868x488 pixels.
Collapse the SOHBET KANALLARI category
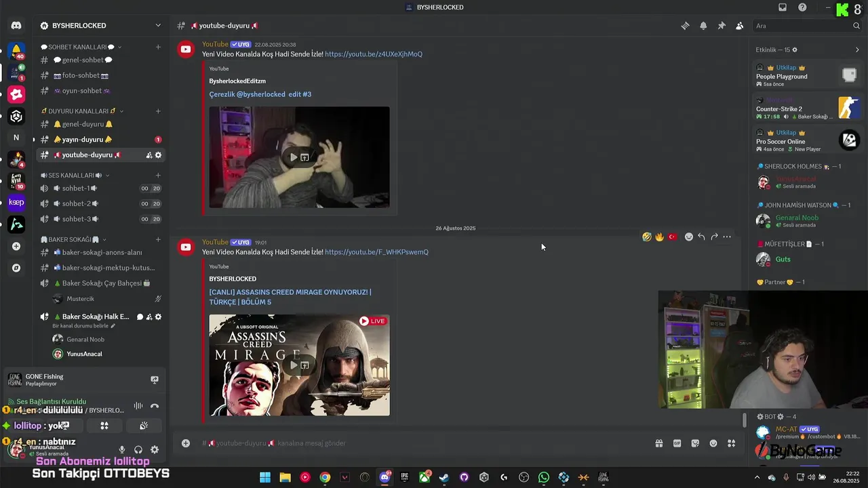pos(81,47)
